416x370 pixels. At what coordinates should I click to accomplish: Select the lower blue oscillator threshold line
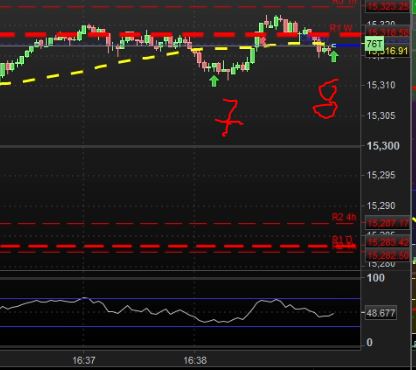tap(180, 326)
